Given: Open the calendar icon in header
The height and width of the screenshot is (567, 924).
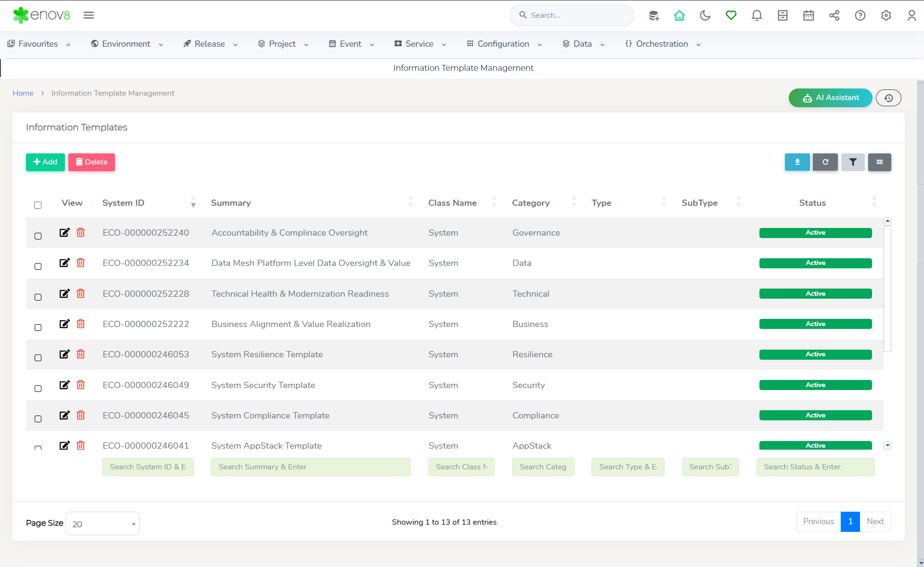Looking at the screenshot, I should [808, 15].
